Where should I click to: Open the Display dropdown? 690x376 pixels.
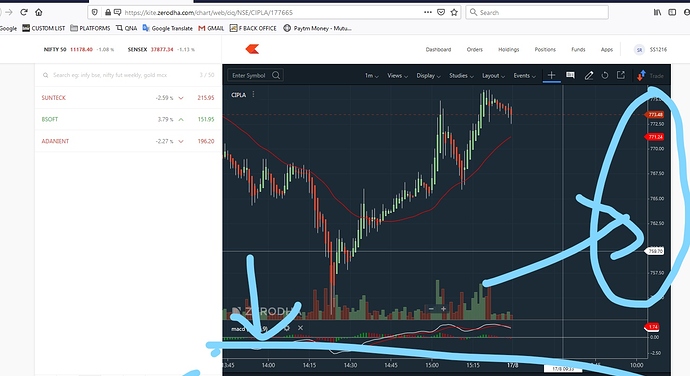pyautogui.click(x=428, y=76)
